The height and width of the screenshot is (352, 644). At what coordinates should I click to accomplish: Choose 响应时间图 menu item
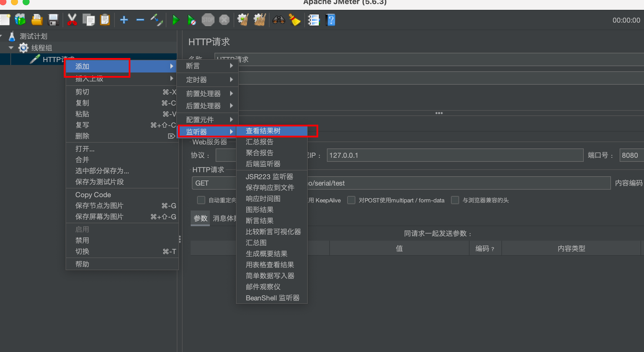click(272, 199)
